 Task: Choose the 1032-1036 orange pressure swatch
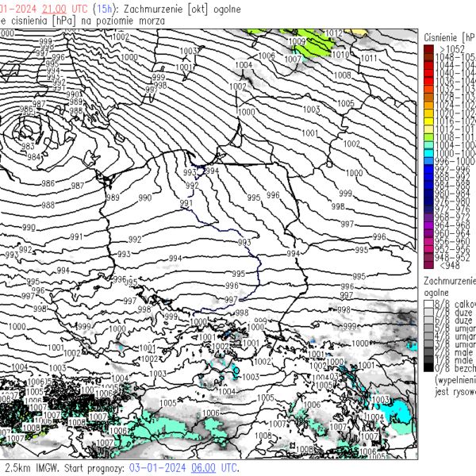428,89
